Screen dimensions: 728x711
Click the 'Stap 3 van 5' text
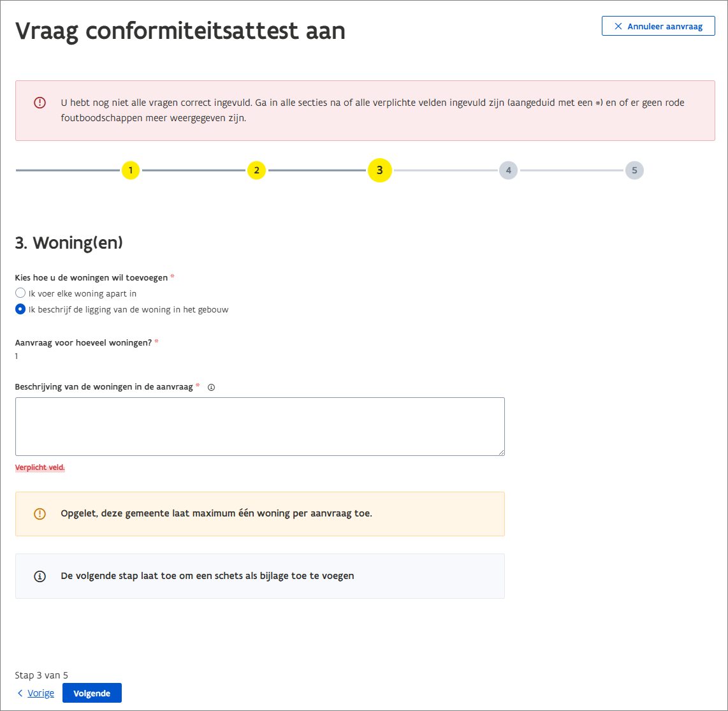(41, 675)
